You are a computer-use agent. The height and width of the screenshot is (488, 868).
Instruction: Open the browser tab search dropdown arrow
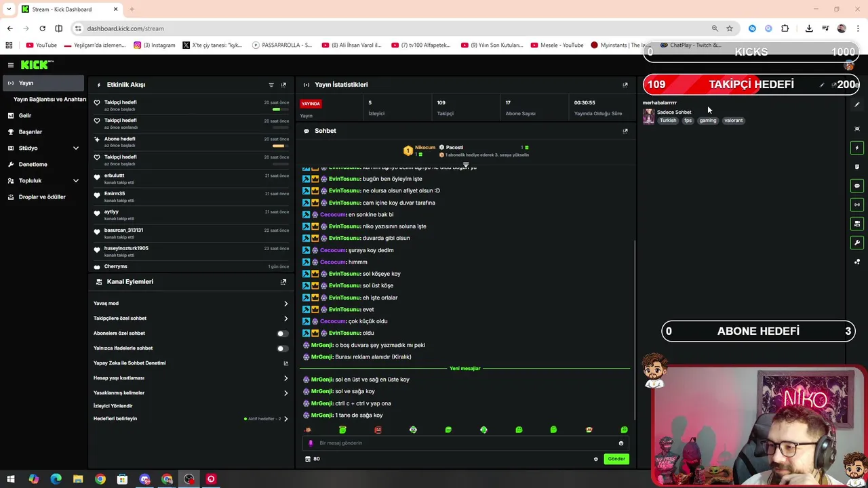pyautogui.click(x=9, y=9)
